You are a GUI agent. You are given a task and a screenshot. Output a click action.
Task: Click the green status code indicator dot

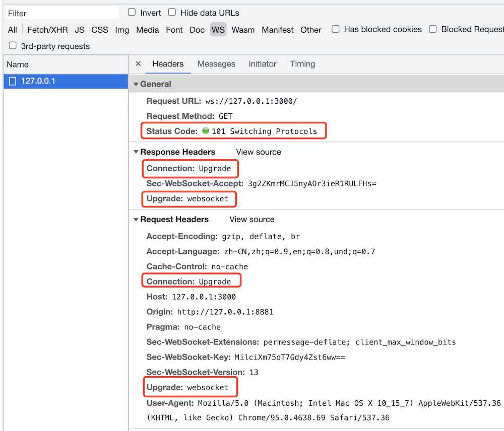pos(205,131)
